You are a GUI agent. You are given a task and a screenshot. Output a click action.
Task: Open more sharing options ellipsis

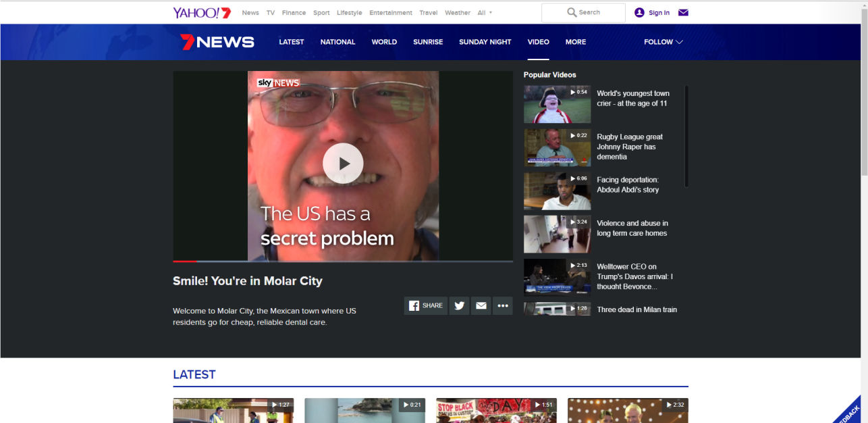pos(502,305)
